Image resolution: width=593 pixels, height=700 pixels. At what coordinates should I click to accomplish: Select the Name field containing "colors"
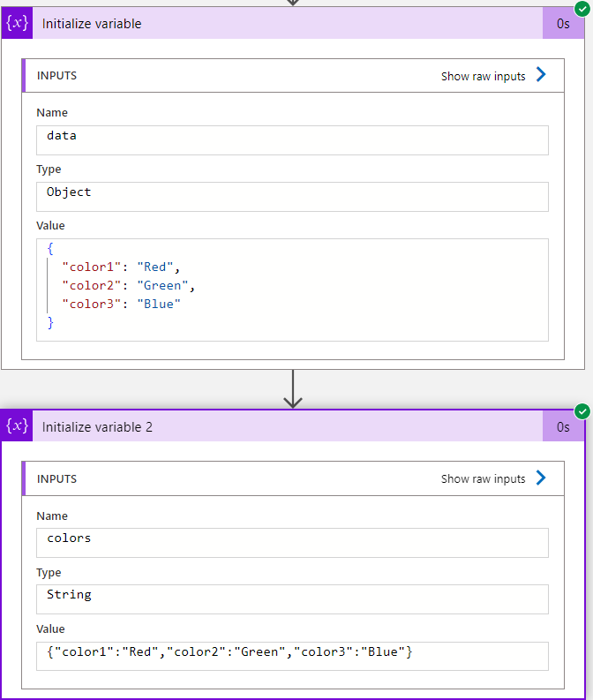(x=292, y=542)
